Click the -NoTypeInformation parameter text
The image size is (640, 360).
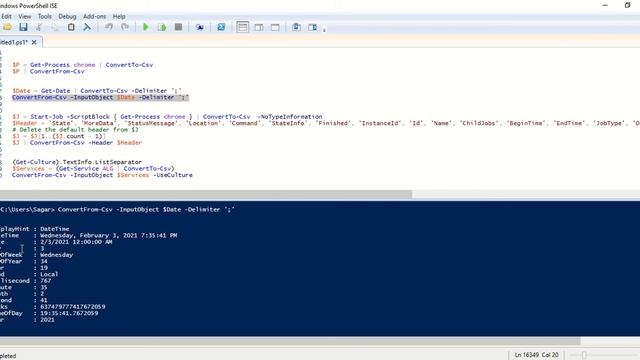[289, 117]
